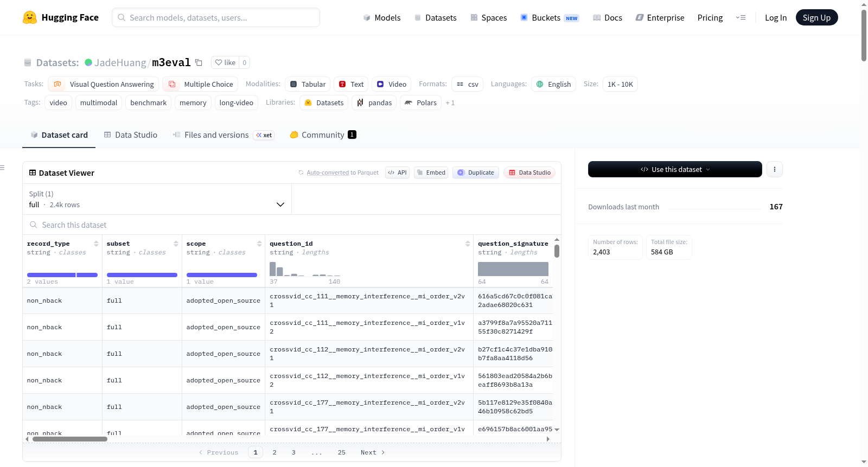Click the table vertical scrollbar thumb
Viewport: 868px width, 467px height.
click(x=557, y=251)
